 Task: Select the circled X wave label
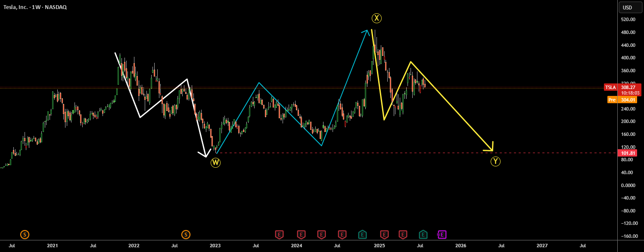point(377,18)
